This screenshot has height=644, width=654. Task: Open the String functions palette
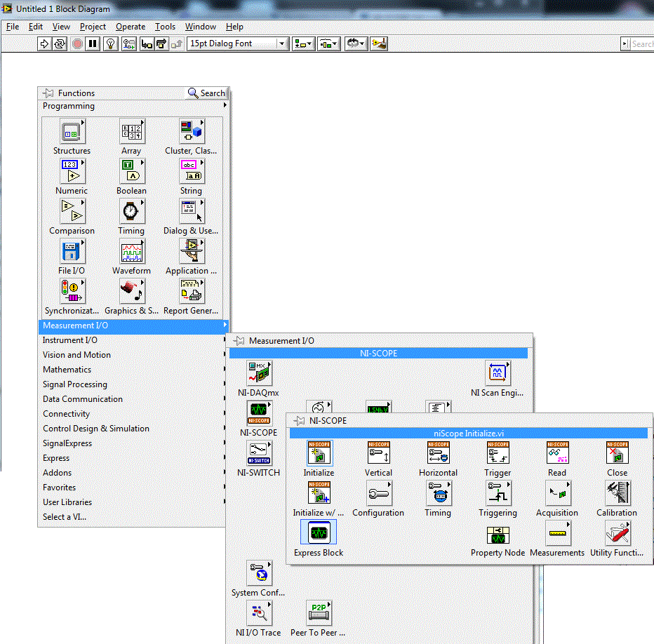(x=192, y=171)
